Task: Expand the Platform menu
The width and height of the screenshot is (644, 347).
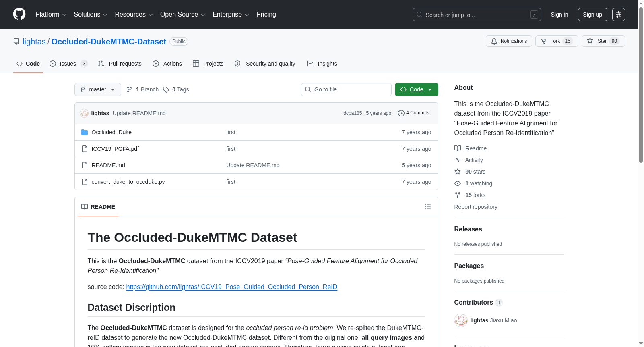Action: (x=51, y=15)
